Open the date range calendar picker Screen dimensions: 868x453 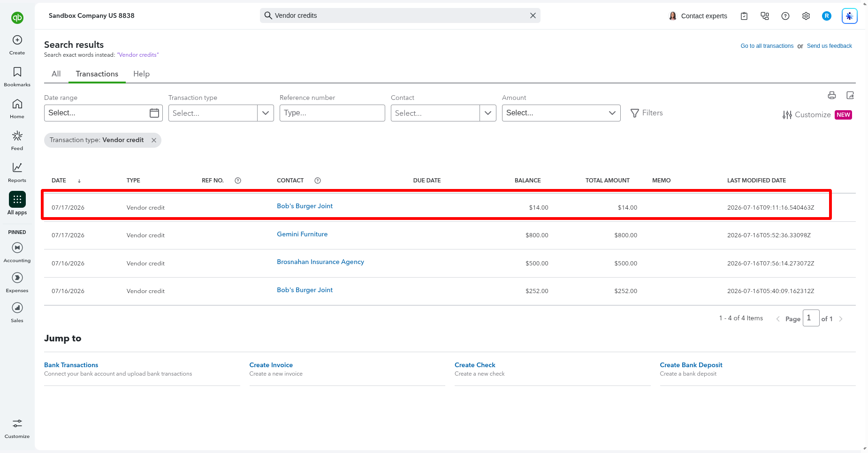(x=154, y=113)
